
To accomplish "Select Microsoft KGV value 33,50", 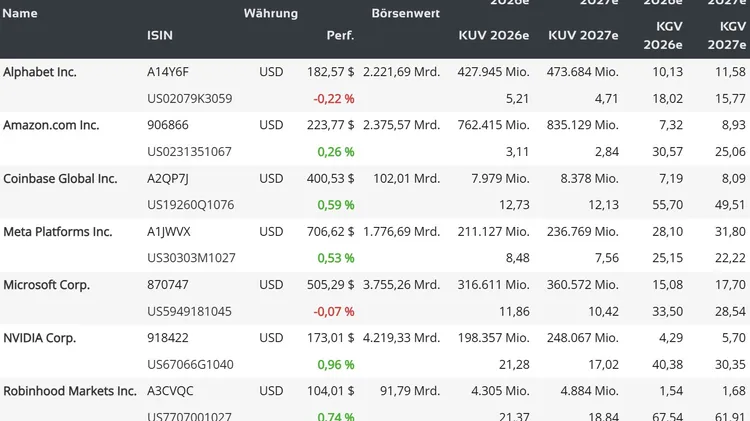I will [x=668, y=311].
